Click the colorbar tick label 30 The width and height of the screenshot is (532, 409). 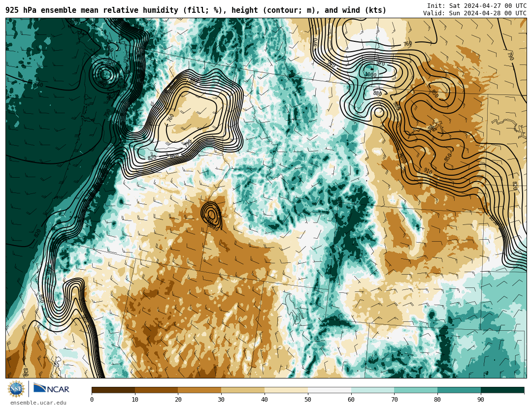click(x=221, y=400)
